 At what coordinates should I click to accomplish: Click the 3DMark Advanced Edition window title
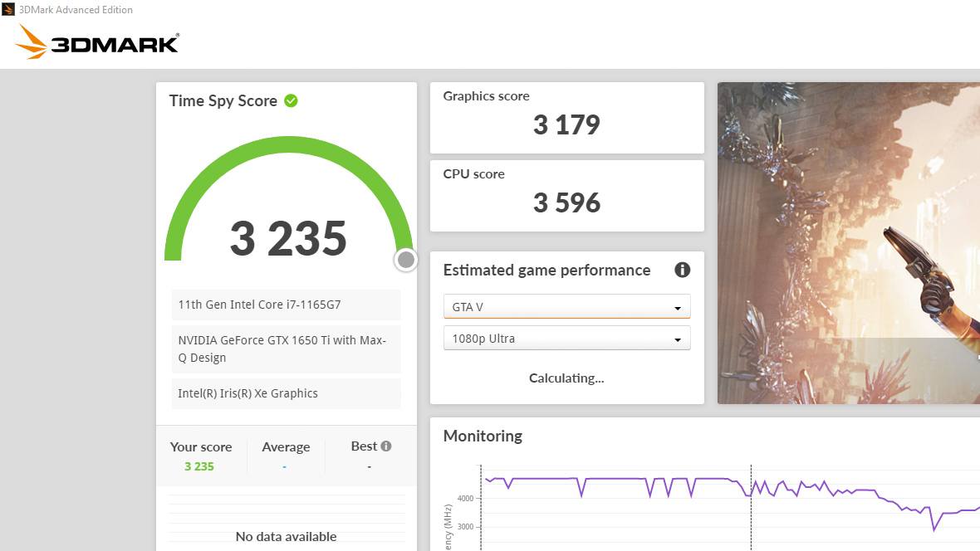[76, 10]
